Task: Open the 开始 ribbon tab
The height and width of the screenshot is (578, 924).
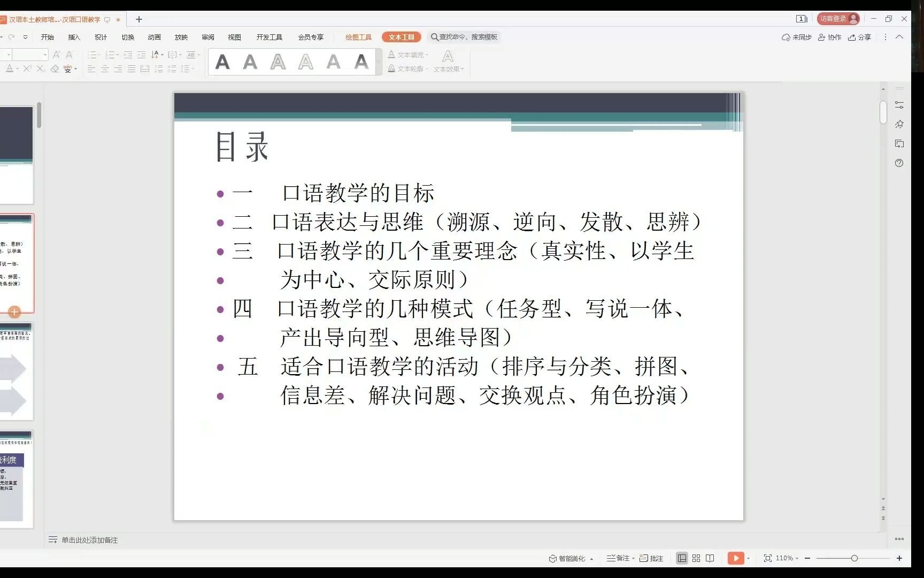Action: 48,37
